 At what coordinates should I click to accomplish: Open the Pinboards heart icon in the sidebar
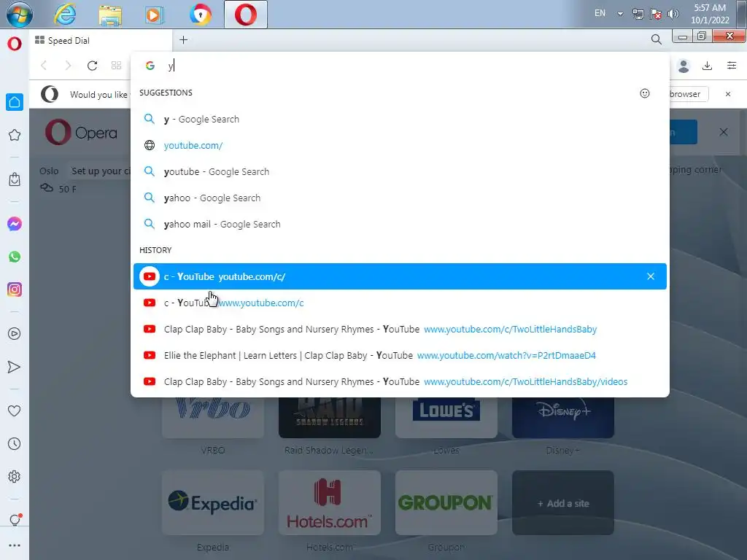pos(15,411)
